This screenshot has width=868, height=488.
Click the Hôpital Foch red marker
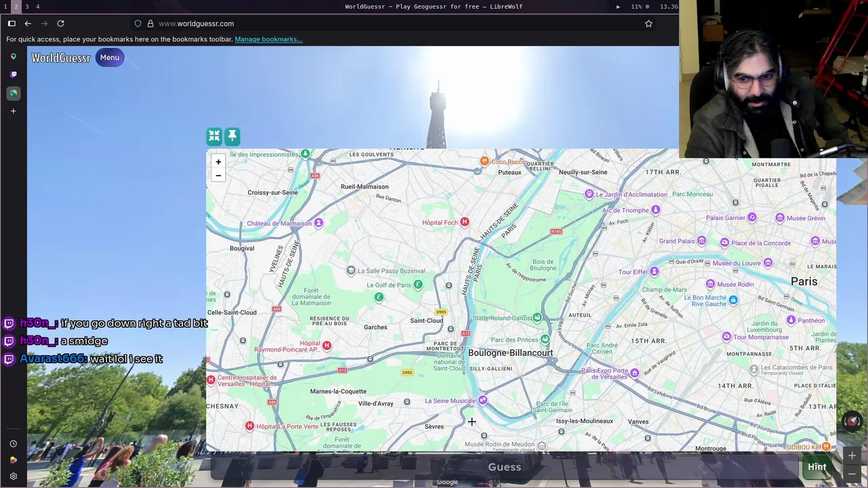point(465,222)
